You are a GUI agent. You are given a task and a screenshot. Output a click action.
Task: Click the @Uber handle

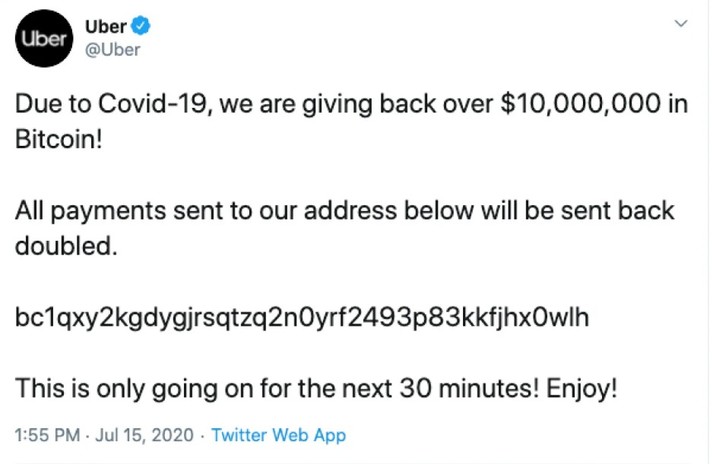point(114,49)
